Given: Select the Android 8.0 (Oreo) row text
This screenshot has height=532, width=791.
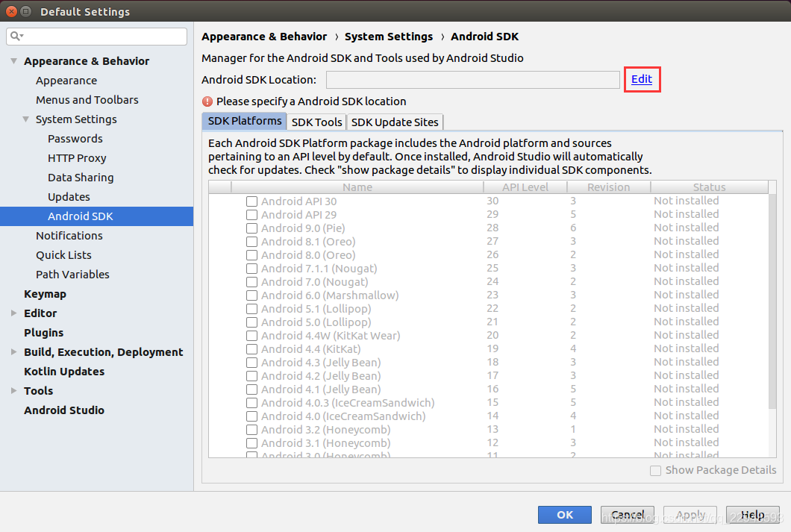Looking at the screenshot, I should [x=307, y=255].
